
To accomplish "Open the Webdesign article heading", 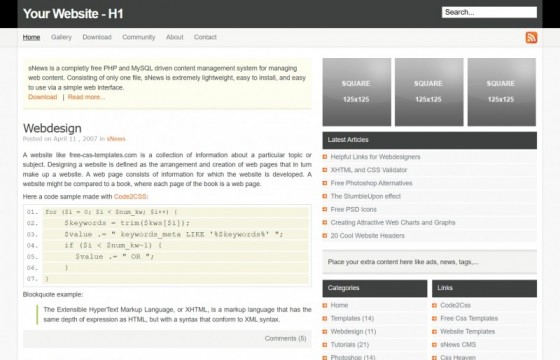I will point(52,128).
